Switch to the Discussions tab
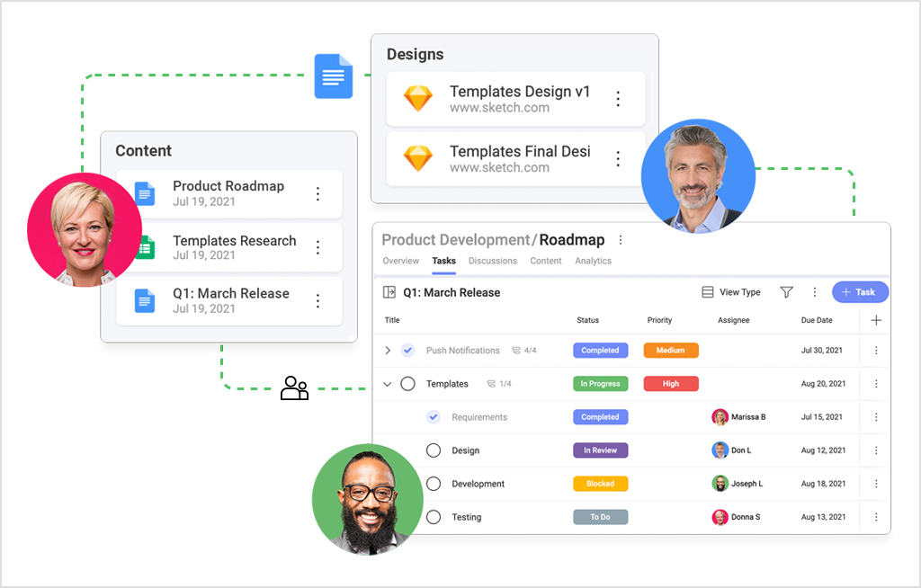The height and width of the screenshot is (588, 921). click(x=492, y=260)
